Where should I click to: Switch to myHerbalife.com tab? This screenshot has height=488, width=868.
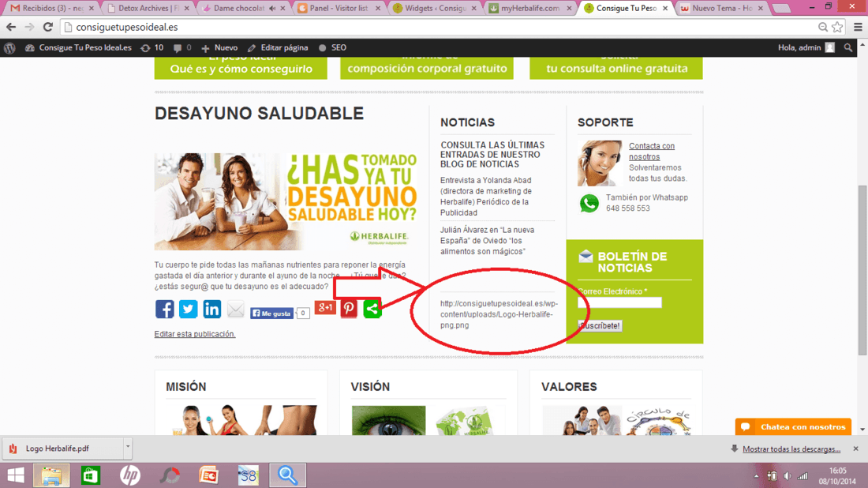530,9
